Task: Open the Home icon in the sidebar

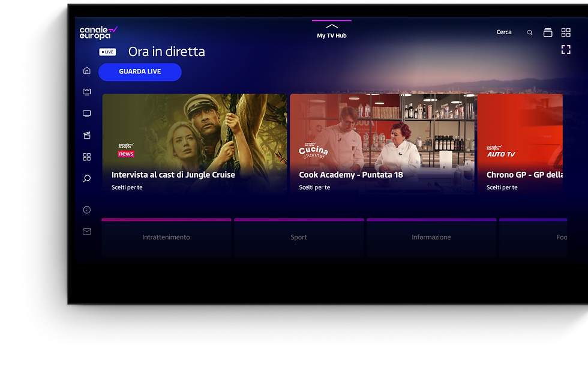Action: tap(86, 70)
